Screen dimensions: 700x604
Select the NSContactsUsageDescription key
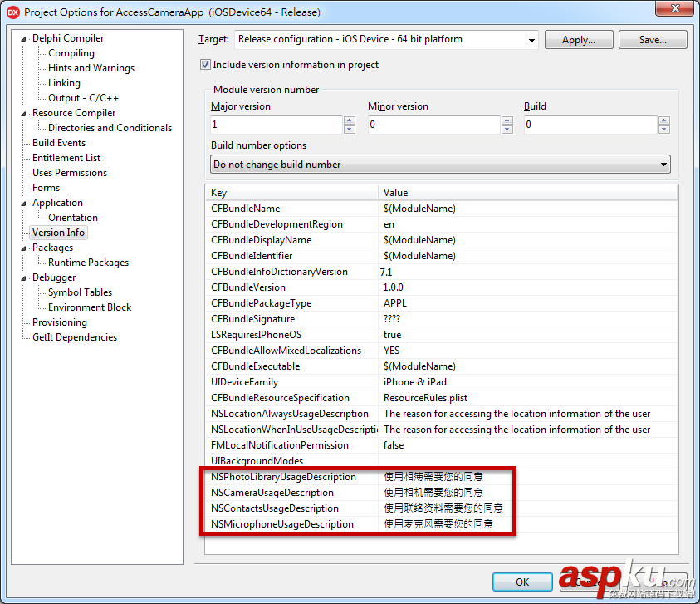(x=275, y=508)
